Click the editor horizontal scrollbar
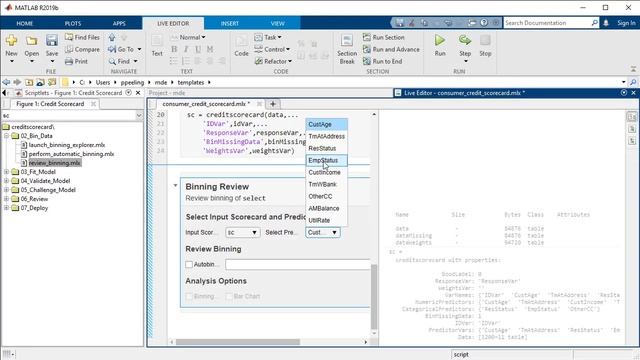The width and height of the screenshot is (640, 360). click(x=238, y=342)
